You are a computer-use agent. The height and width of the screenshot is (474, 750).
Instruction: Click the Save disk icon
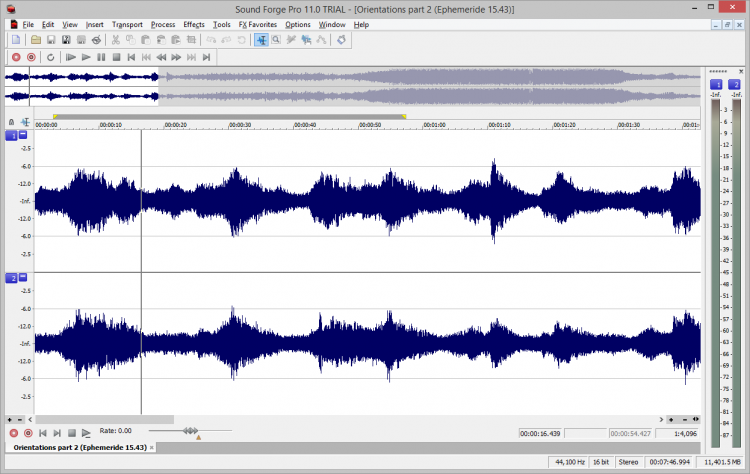click(x=51, y=40)
